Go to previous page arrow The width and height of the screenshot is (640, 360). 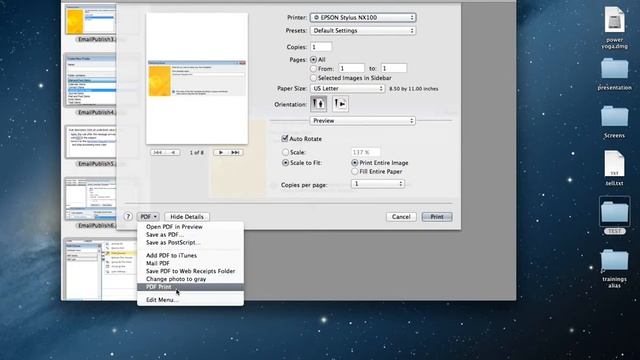[173, 152]
